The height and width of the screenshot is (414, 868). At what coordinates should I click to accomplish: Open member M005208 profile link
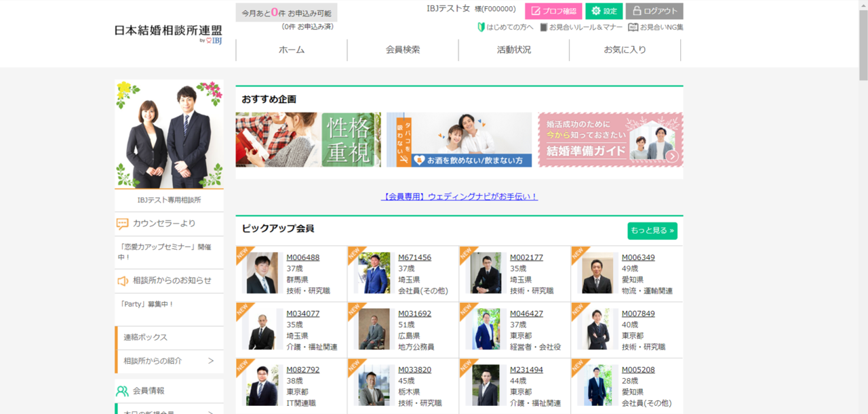tap(638, 370)
